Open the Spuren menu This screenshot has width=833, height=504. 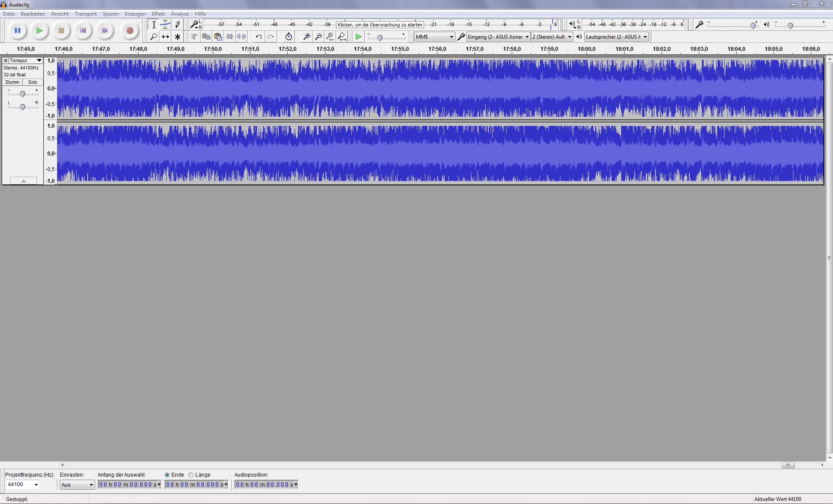(111, 14)
